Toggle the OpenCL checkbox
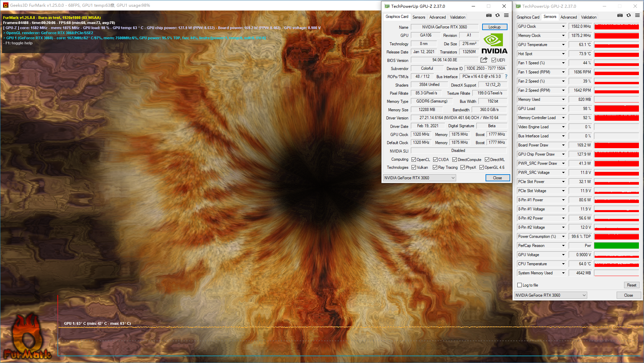This screenshot has height=363, width=644. [x=414, y=160]
